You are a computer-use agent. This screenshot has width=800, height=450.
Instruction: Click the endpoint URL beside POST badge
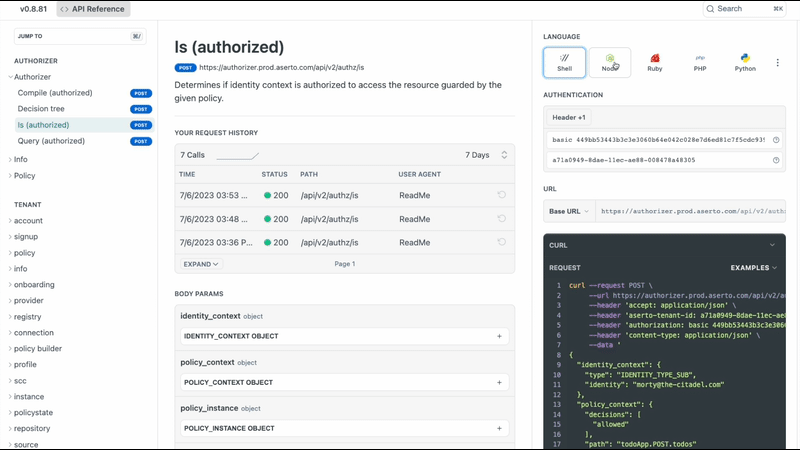[282, 67]
